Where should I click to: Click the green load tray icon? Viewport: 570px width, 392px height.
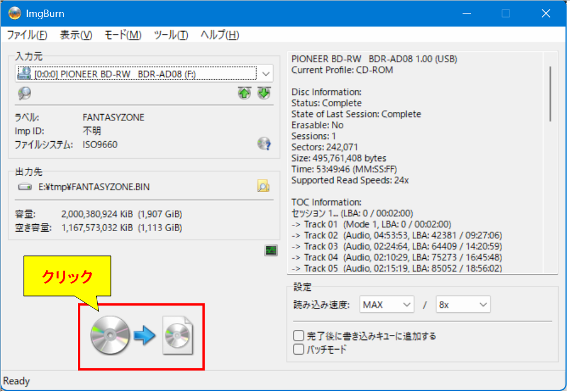[244, 93]
